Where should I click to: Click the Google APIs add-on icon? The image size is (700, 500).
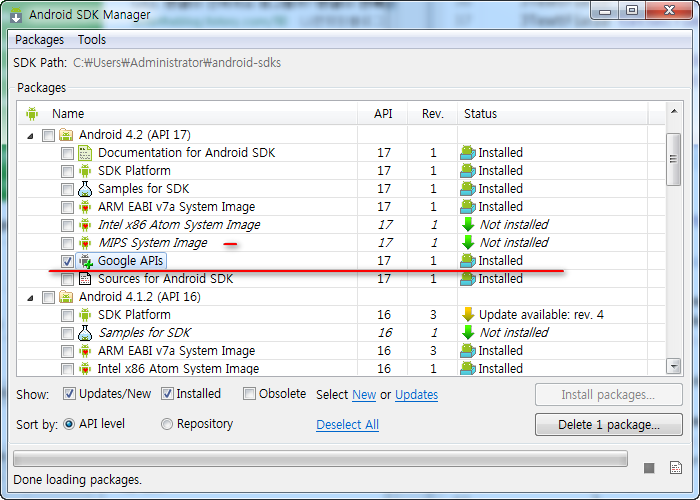[86, 261]
